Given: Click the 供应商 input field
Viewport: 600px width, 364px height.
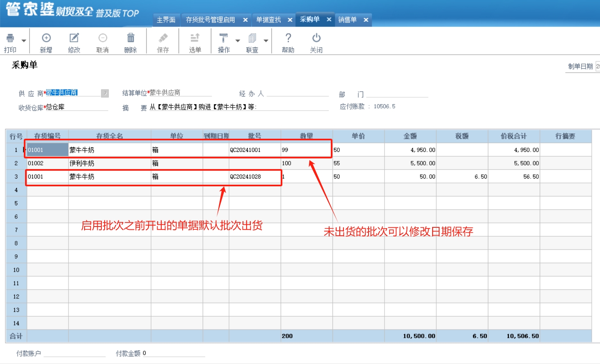Looking at the screenshot, I should pyautogui.click(x=73, y=93).
